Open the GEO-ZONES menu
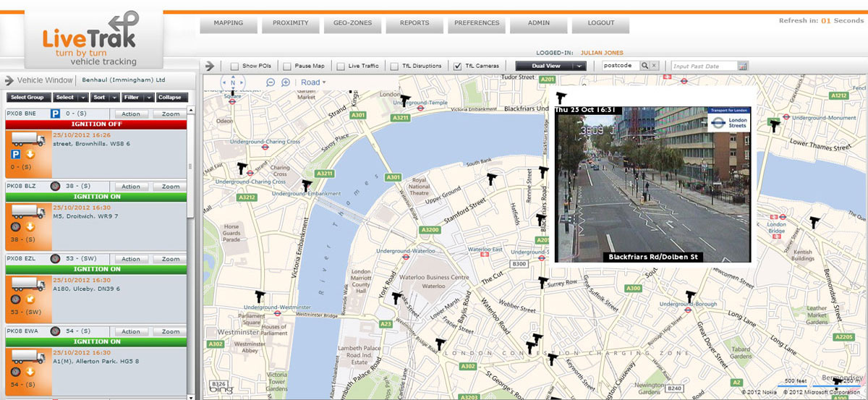Image resolution: width=868 pixels, height=400 pixels. coord(352,25)
